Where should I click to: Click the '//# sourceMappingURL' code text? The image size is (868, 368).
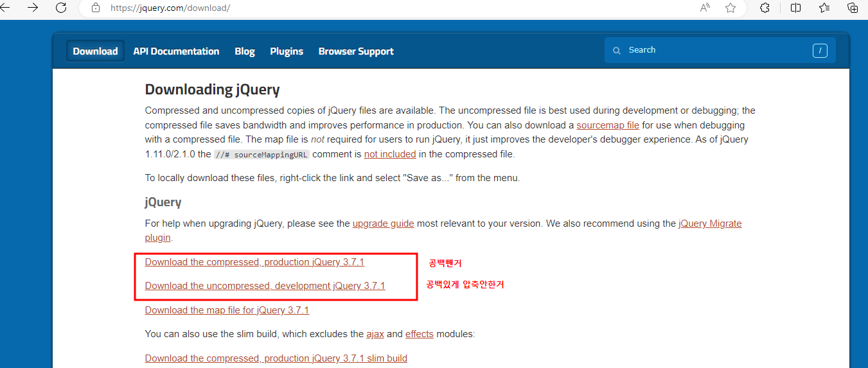tap(261, 155)
